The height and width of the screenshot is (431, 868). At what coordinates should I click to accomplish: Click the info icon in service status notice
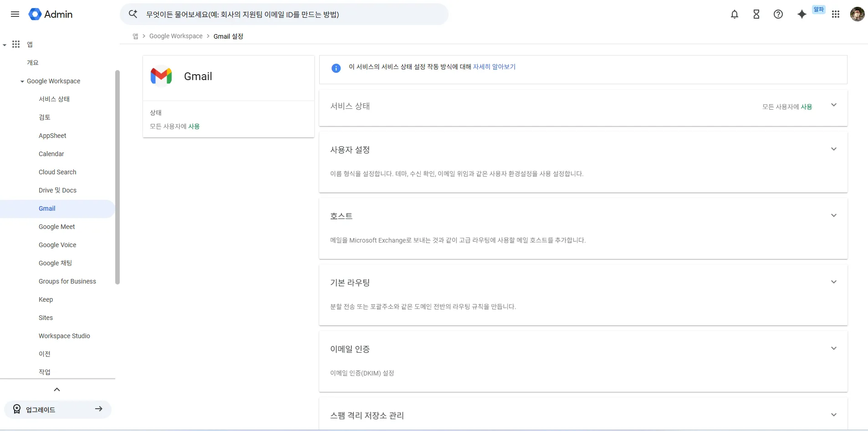point(336,68)
